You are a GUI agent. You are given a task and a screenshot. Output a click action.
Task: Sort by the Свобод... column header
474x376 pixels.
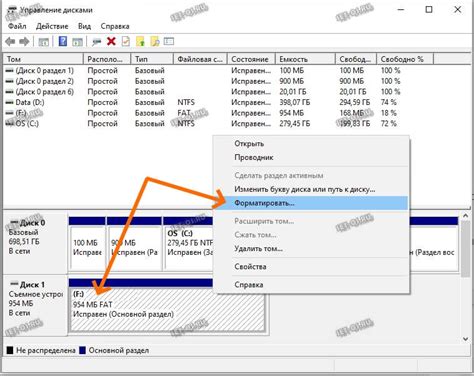(x=356, y=59)
